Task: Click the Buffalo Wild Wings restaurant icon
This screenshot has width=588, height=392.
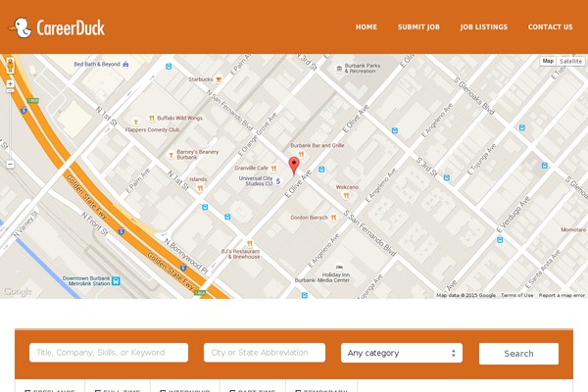Action: tap(152, 118)
